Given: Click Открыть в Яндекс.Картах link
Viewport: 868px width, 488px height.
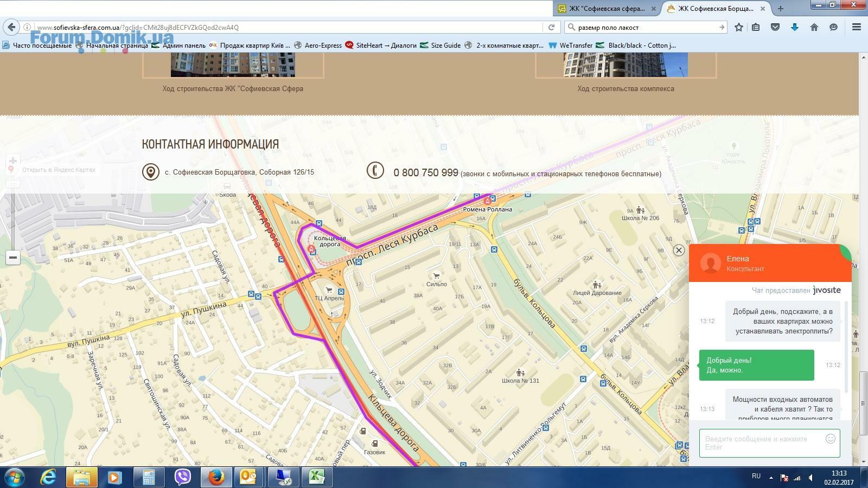Looking at the screenshot, I should pos(59,170).
